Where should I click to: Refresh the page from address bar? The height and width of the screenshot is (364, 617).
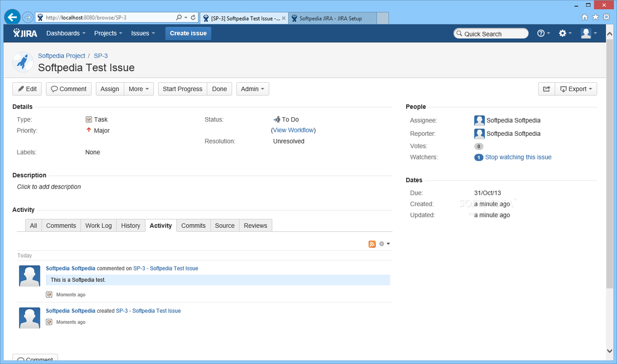[193, 17]
